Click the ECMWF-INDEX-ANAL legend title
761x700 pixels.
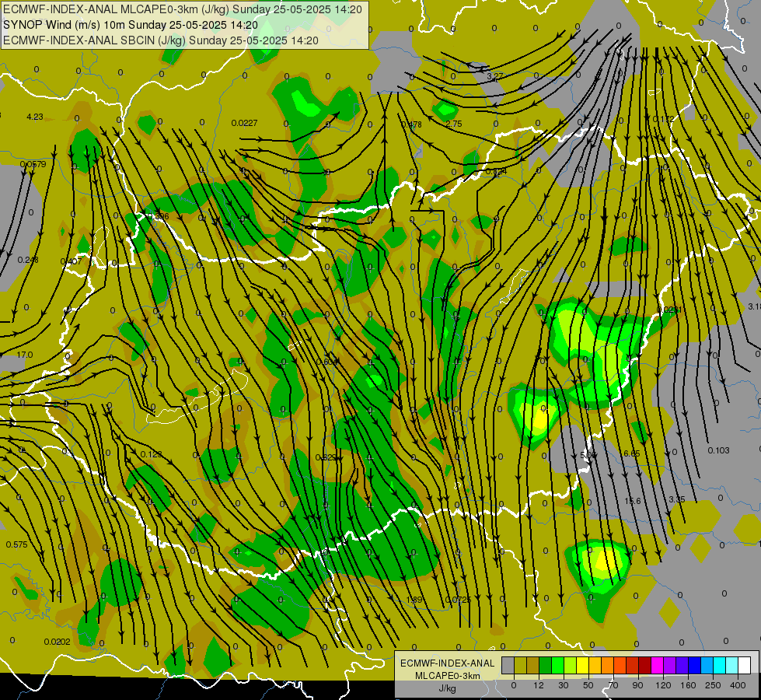[x=447, y=663]
